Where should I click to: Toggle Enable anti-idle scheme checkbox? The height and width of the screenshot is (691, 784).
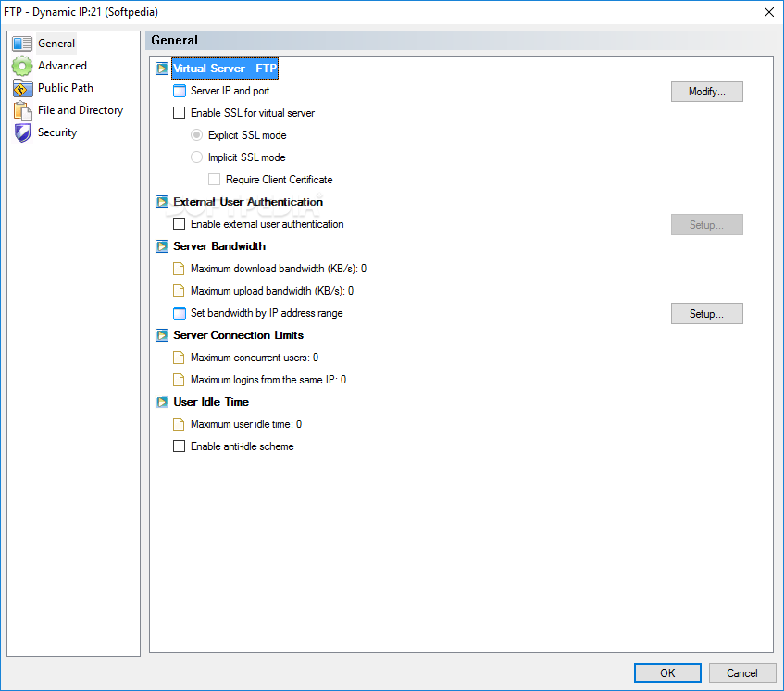(x=179, y=446)
